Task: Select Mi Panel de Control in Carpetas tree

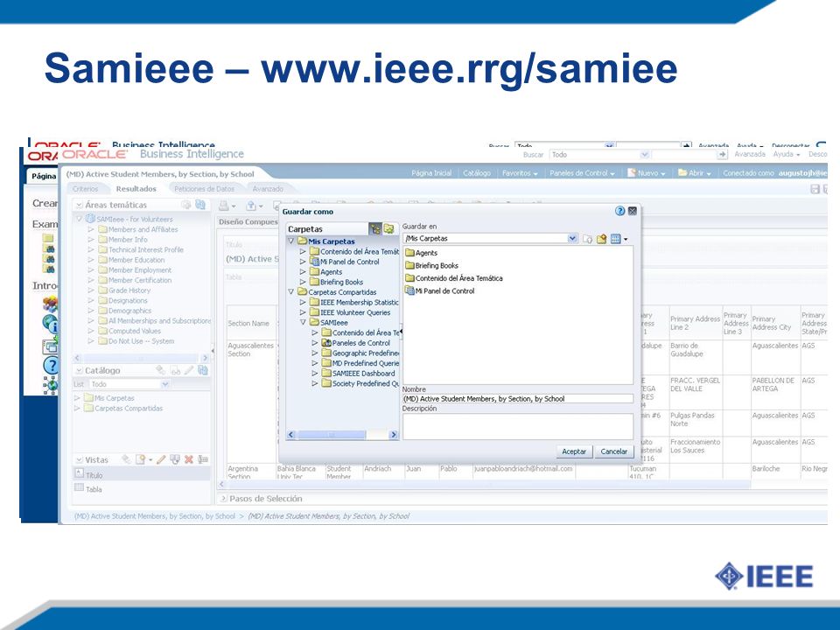Action: pyautogui.click(x=345, y=262)
